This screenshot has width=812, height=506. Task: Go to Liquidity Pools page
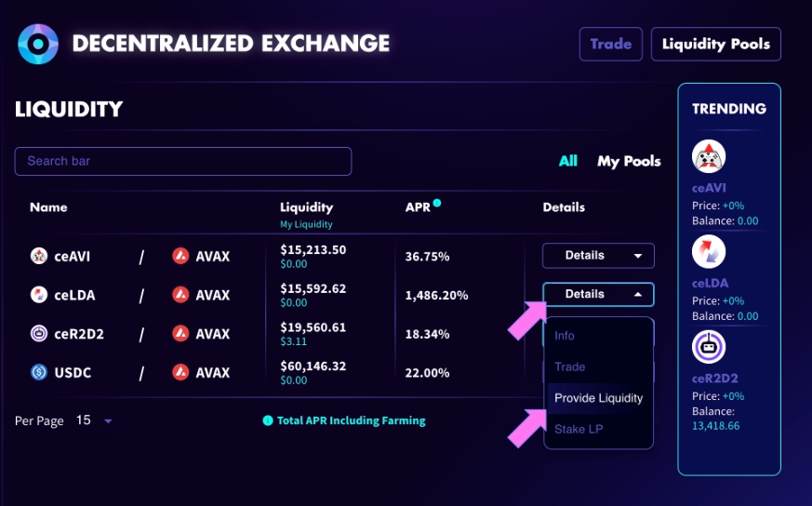point(715,44)
